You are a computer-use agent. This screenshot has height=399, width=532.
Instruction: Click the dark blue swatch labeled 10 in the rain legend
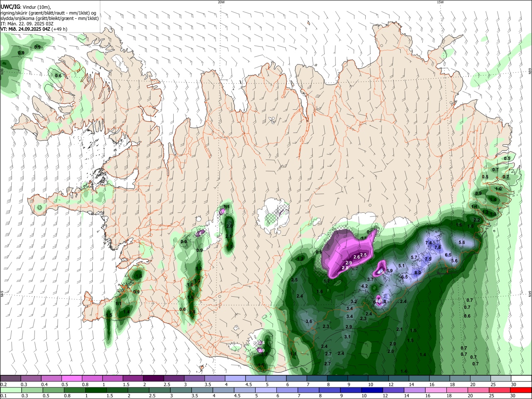tap(371, 390)
